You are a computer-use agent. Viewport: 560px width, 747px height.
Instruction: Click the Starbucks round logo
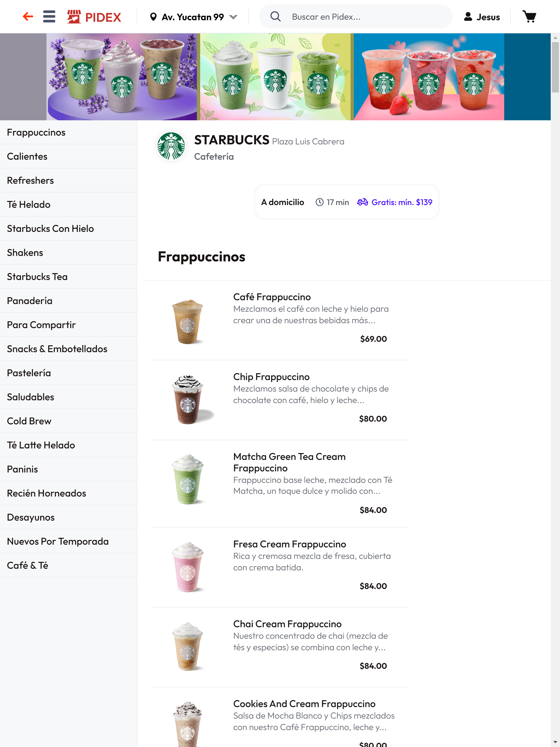tap(171, 146)
